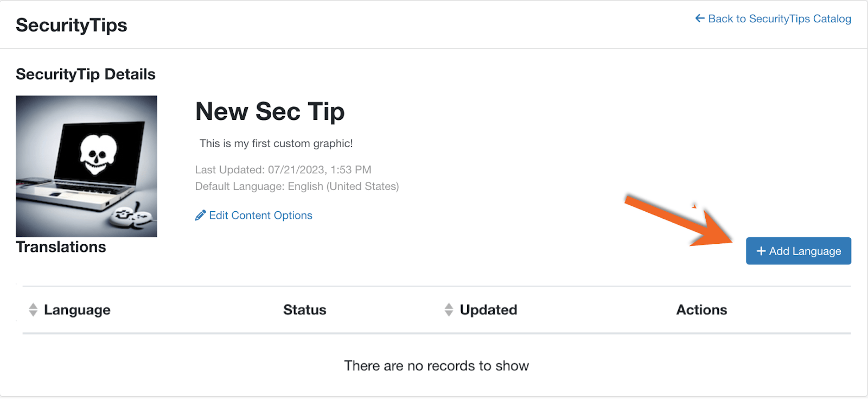This screenshot has height=399, width=868.
Task: Toggle the sort arrows beside the Updated column
Action: (x=449, y=309)
